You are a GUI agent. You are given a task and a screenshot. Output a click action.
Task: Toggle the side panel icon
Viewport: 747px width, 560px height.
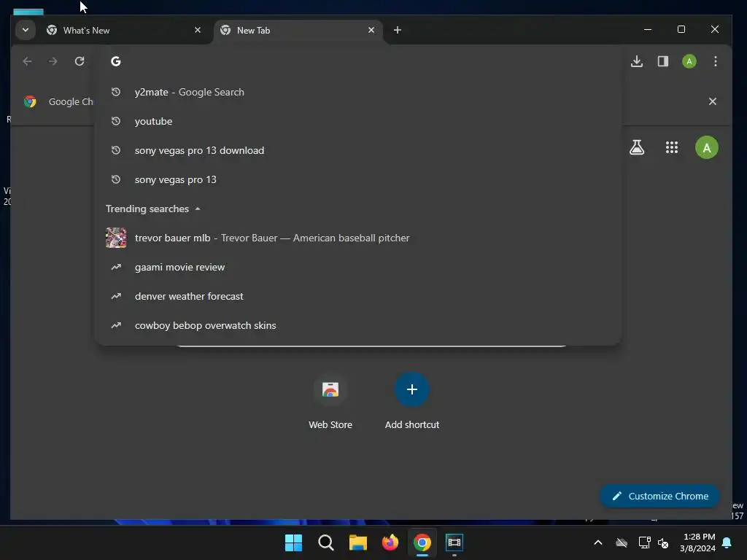662,61
